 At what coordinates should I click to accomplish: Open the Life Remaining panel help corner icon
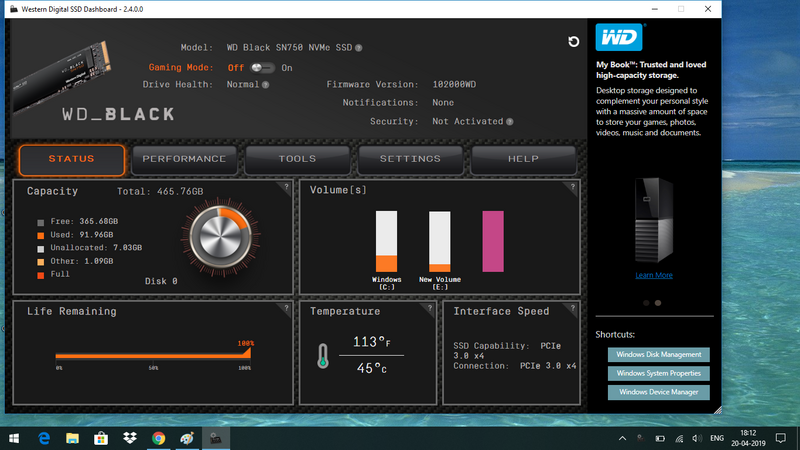[x=286, y=308]
